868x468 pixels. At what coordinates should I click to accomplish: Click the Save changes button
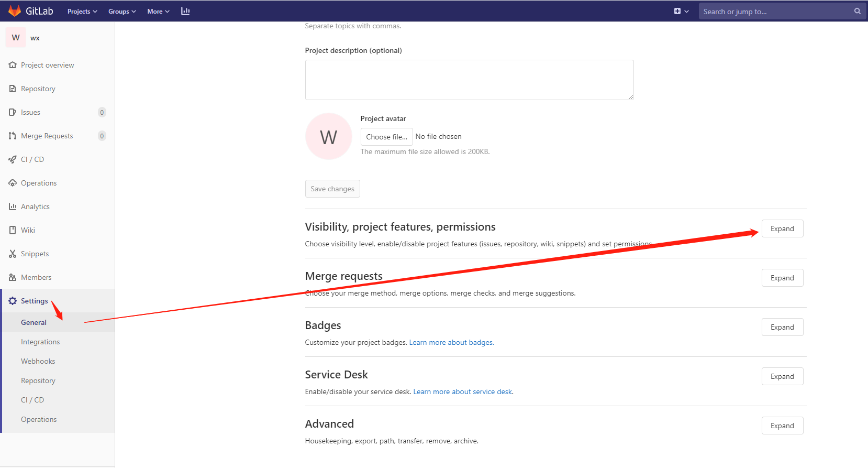point(332,189)
